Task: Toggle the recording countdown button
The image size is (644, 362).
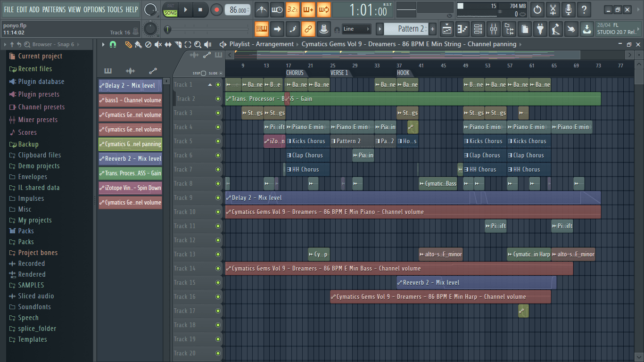Action: click(x=292, y=9)
